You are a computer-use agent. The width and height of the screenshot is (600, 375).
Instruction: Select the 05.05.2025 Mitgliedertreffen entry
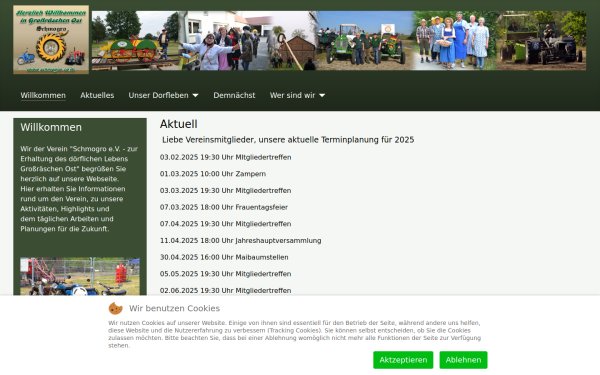226,274
